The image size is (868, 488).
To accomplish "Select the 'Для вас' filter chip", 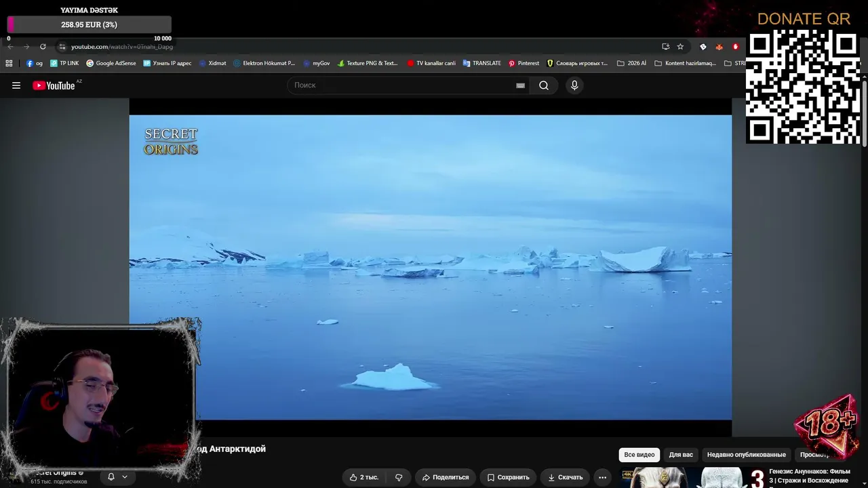I will [681, 455].
